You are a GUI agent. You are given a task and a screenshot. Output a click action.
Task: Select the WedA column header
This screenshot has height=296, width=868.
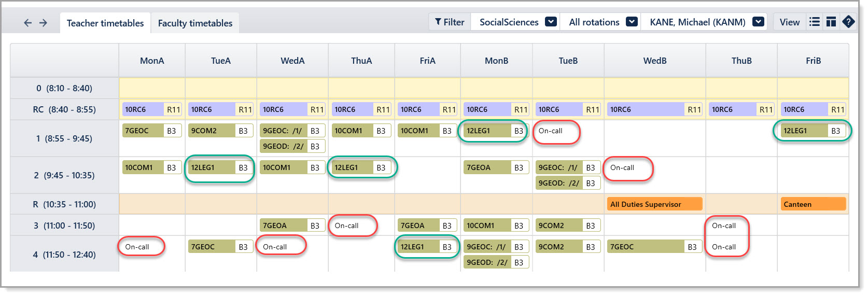coord(292,61)
